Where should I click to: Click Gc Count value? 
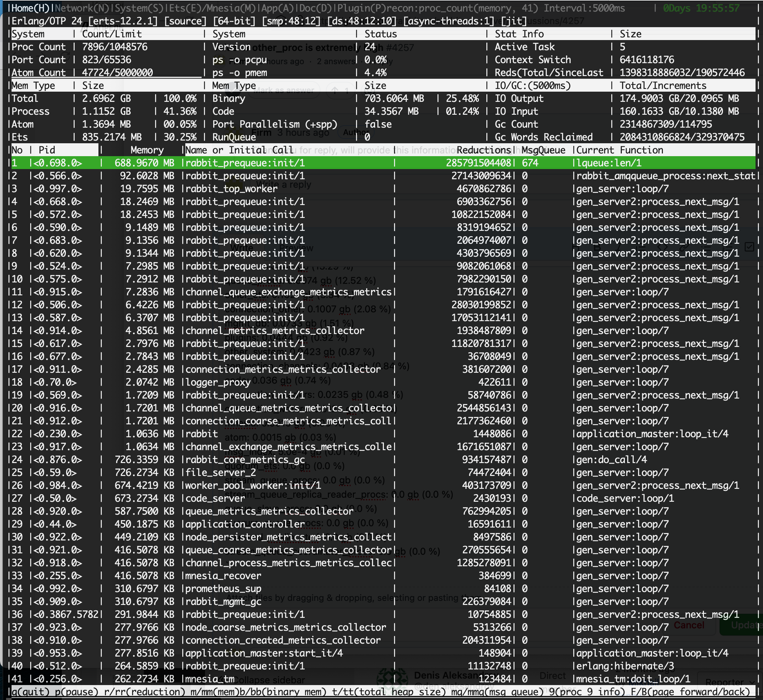[x=666, y=124]
